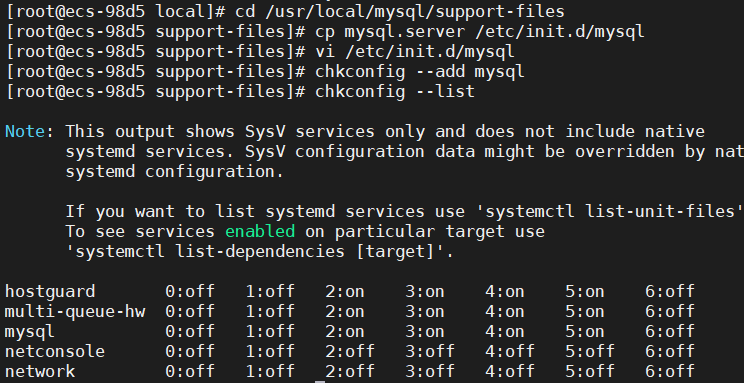This screenshot has height=383, width=744.
Task: Click netconsole runlevel '3:off' value
Action: 429,351
